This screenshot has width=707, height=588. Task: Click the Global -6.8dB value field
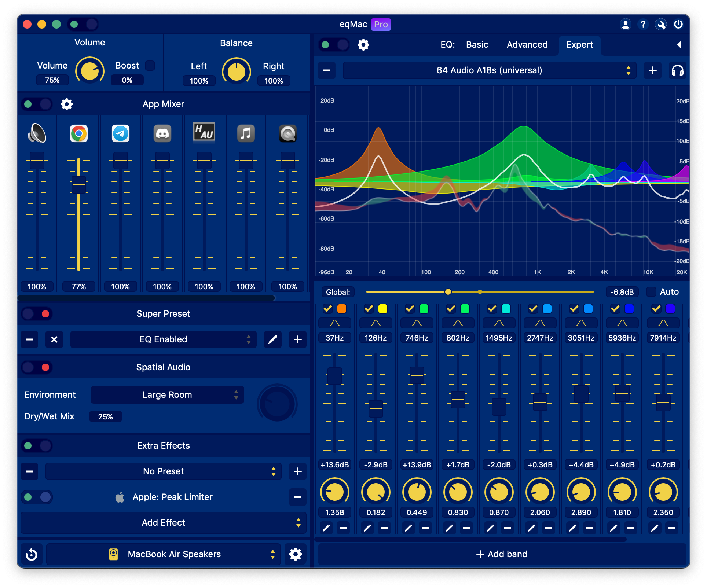click(x=622, y=292)
